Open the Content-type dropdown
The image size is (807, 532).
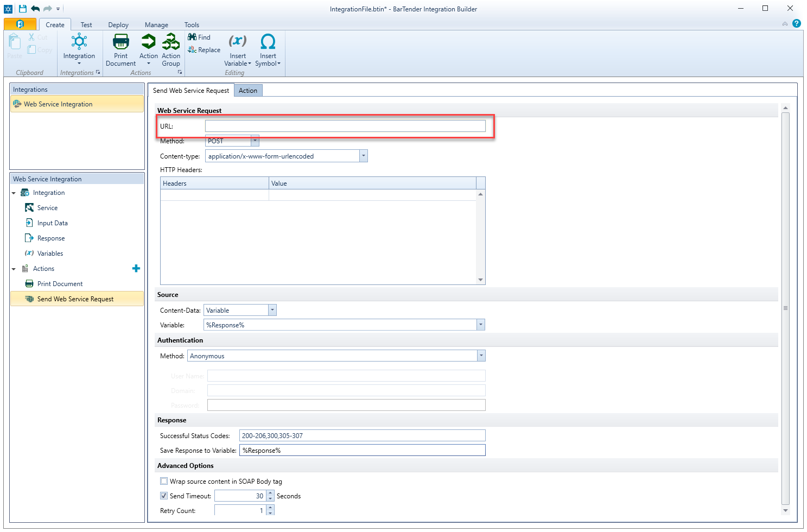(364, 156)
